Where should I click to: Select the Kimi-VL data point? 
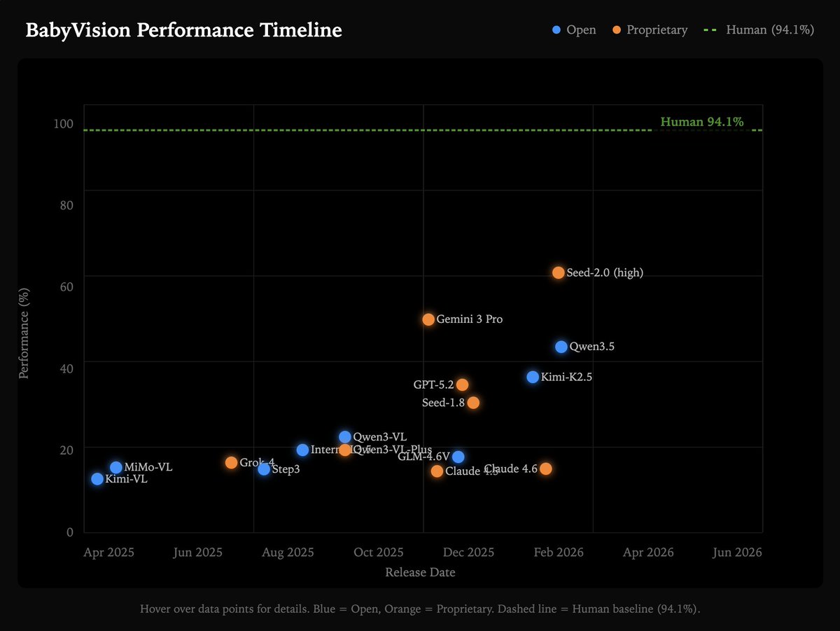tap(97, 479)
